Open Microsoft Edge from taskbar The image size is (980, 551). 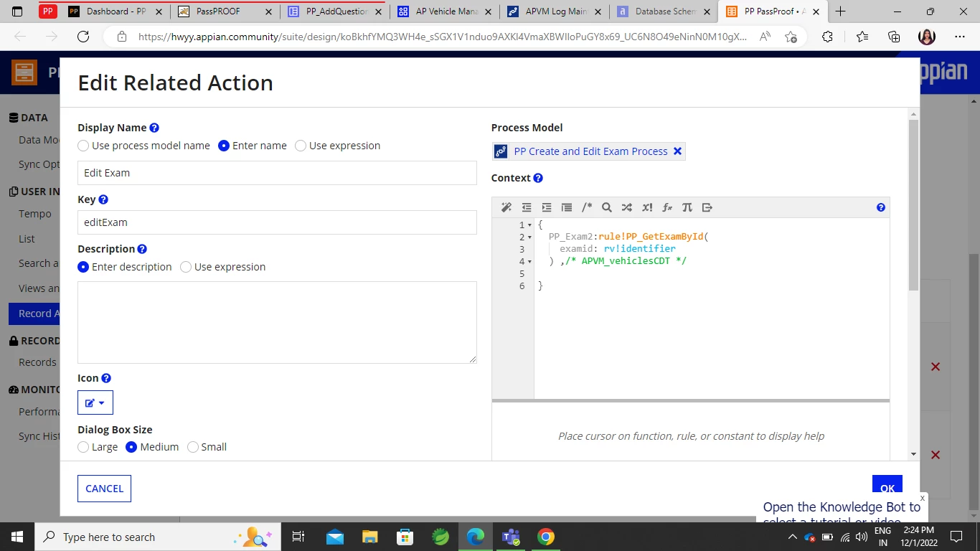475,537
